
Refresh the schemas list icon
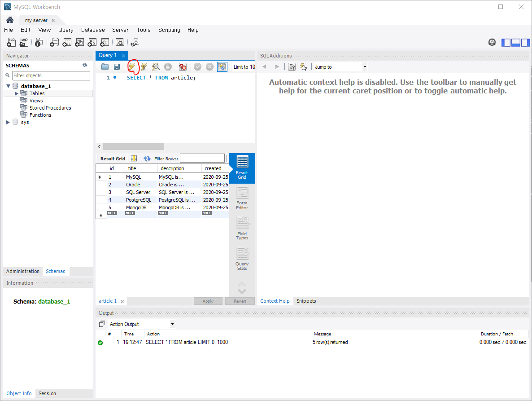click(x=85, y=65)
